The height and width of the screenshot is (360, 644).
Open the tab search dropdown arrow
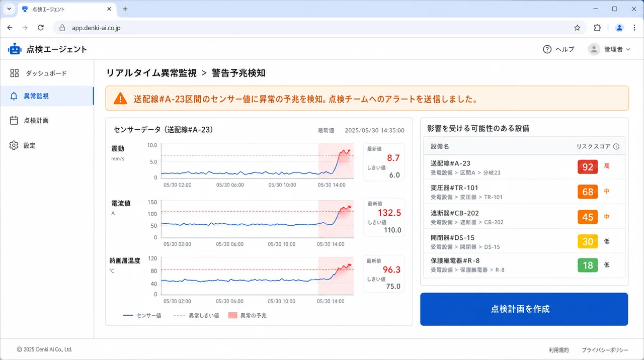[9, 9]
